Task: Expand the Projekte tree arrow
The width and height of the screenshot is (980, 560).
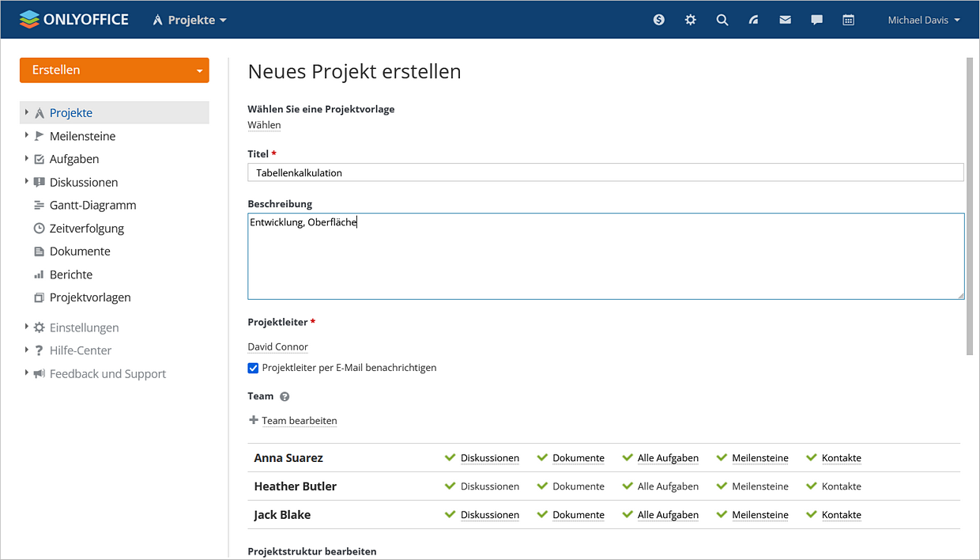Action: 27,113
